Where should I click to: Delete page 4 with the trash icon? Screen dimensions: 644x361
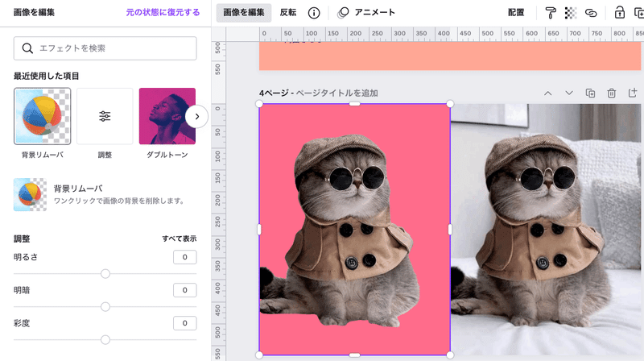pyautogui.click(x=612, y=93)
